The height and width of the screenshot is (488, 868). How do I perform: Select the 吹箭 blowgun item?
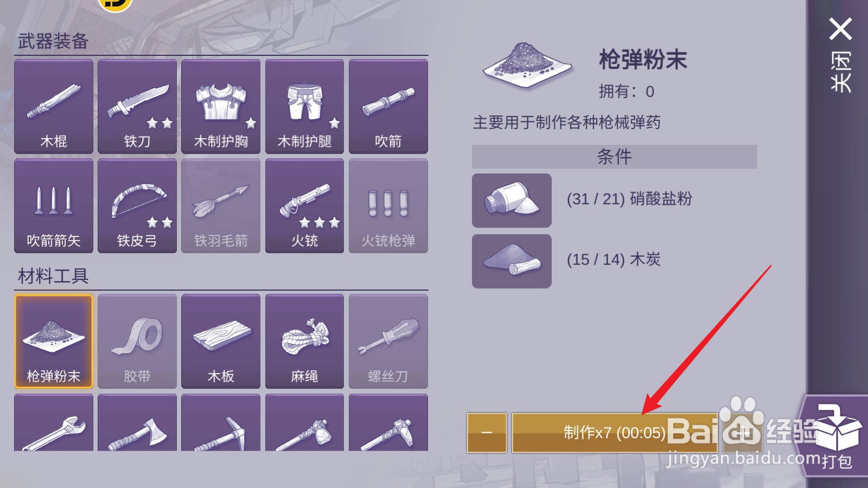point(388,106)
